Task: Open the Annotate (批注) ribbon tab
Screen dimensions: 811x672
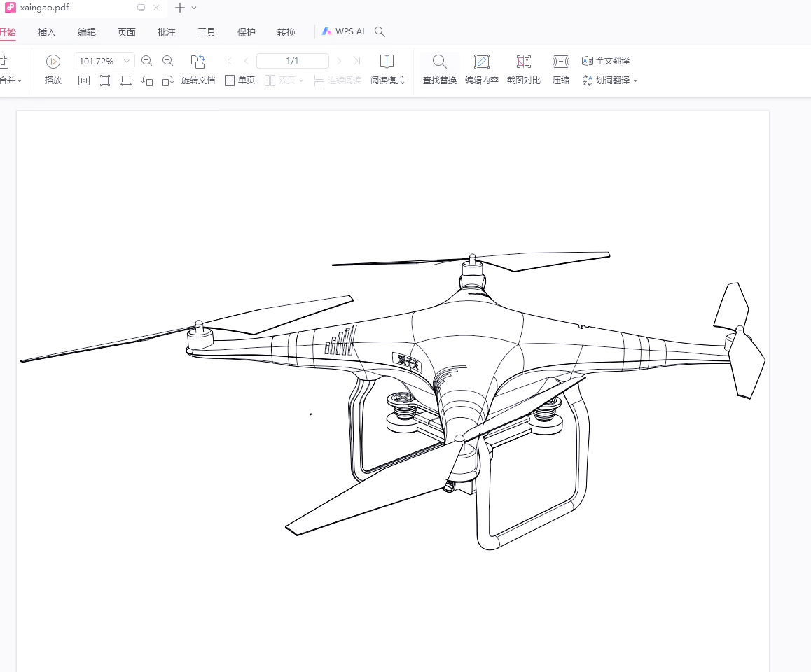Action: (167, 32)
